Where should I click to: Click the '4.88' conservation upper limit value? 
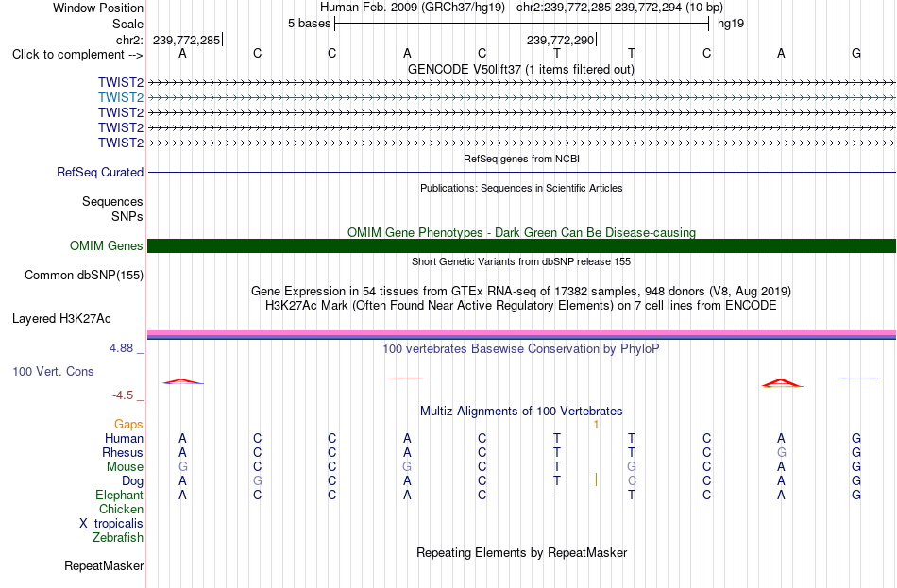(121, 348)
